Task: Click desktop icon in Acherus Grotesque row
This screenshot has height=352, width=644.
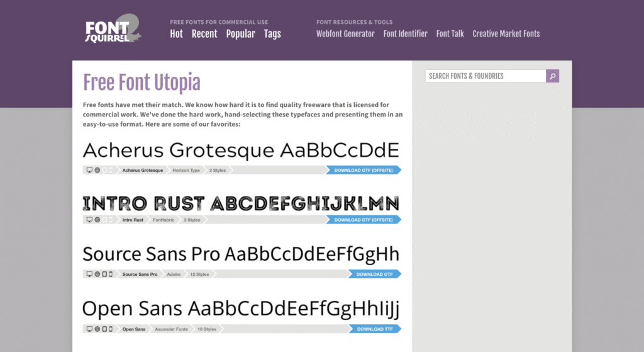Action: (x=89, y=170)
